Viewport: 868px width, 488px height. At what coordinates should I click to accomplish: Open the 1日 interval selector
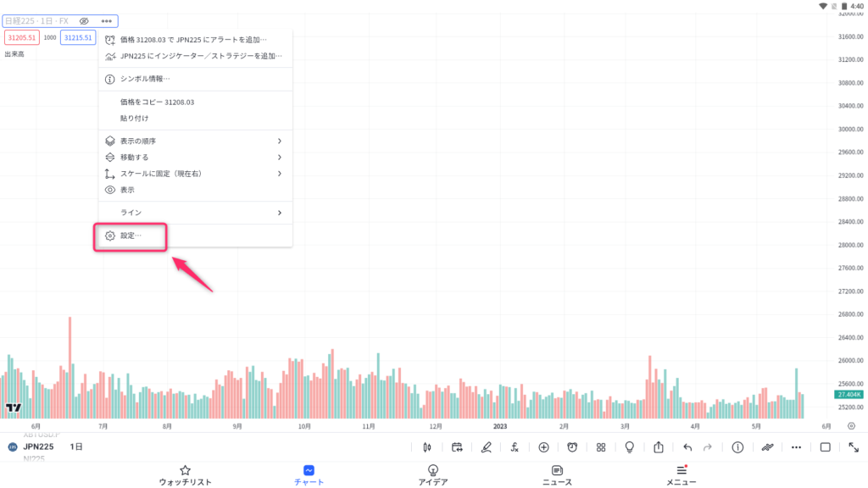tap(75, 446)
